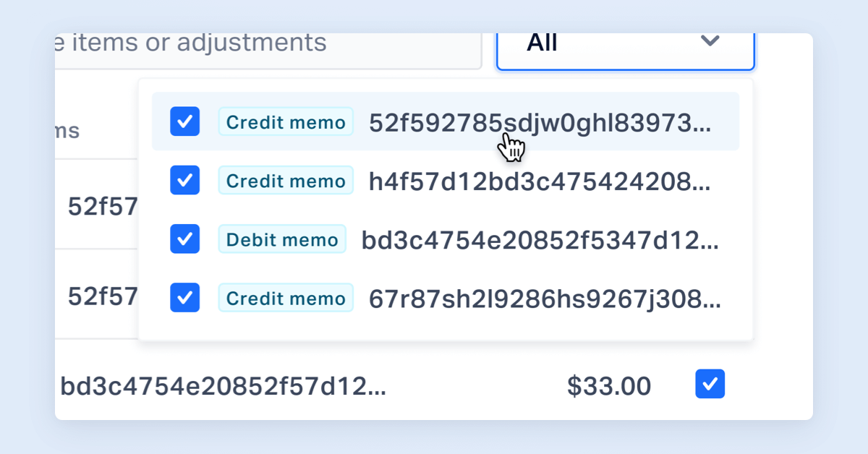Select bd3c4754e20852f57d12 in the background table

pos(224,385)
